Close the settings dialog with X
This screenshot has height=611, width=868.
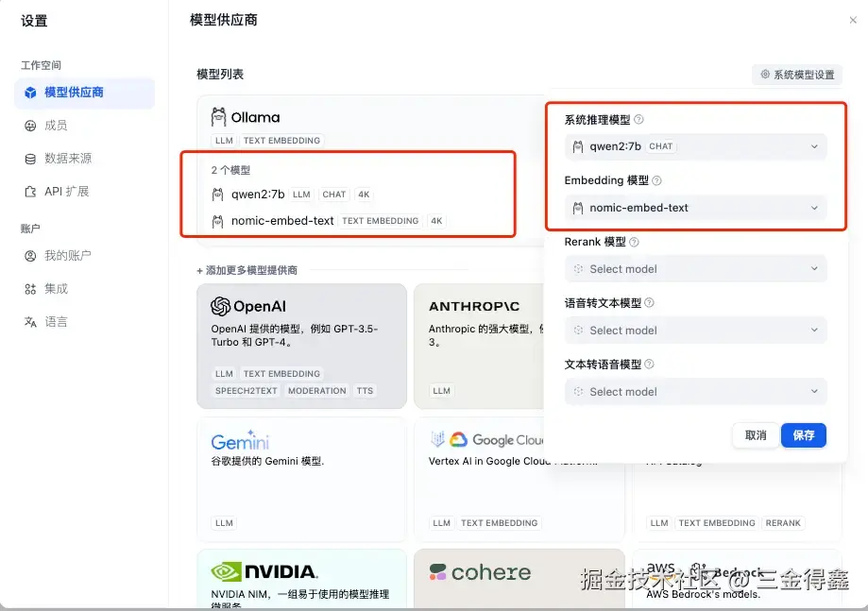click(853, 20)
